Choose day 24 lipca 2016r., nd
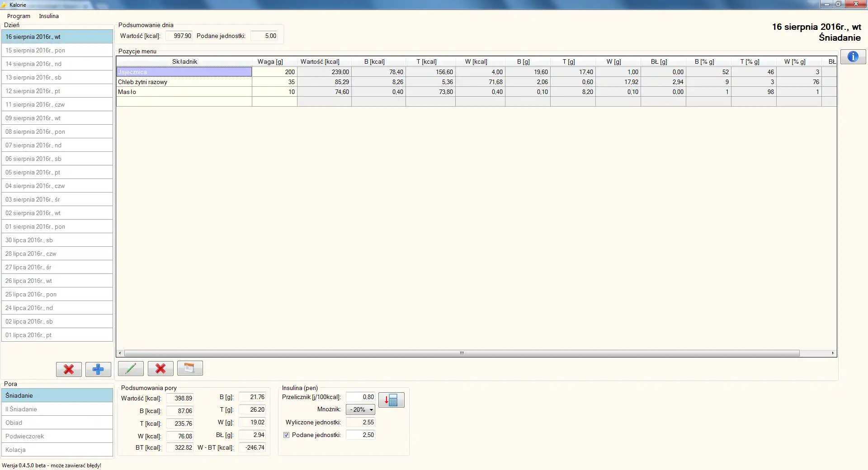 (57, 308)
